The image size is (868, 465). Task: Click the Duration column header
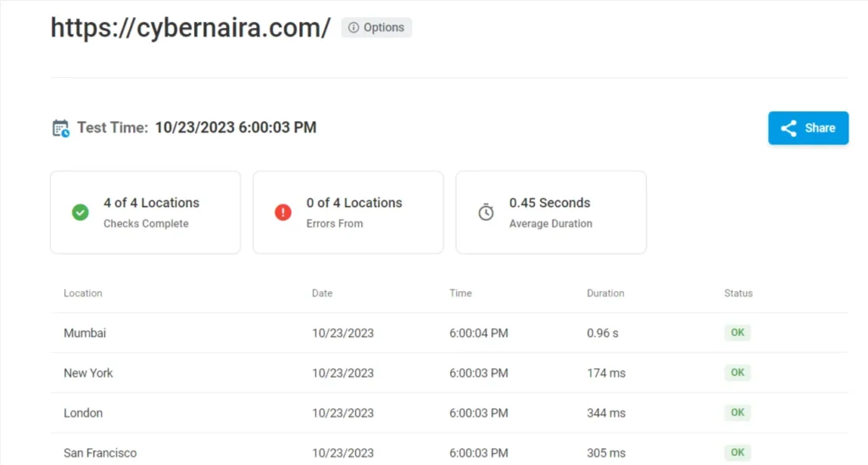(605, 294)
